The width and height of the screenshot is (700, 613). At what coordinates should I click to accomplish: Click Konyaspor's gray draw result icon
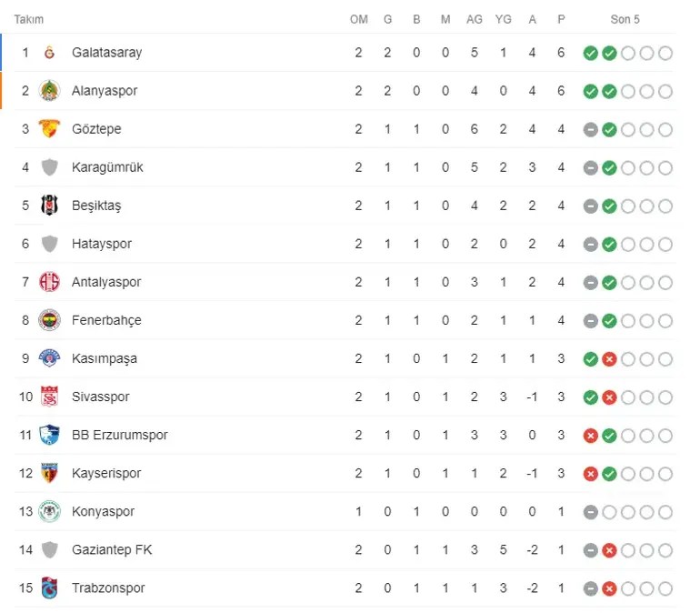(x=590, y=512)
